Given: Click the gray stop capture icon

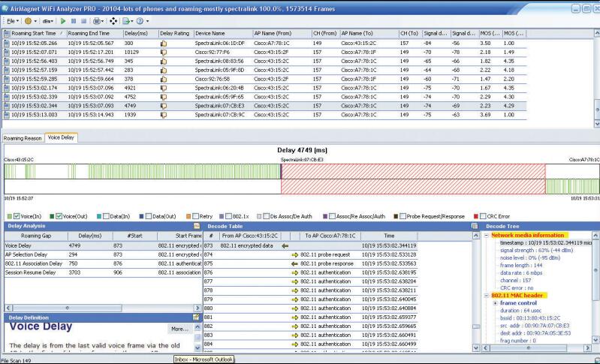Looking at the screenshot, I should [84, 21].
